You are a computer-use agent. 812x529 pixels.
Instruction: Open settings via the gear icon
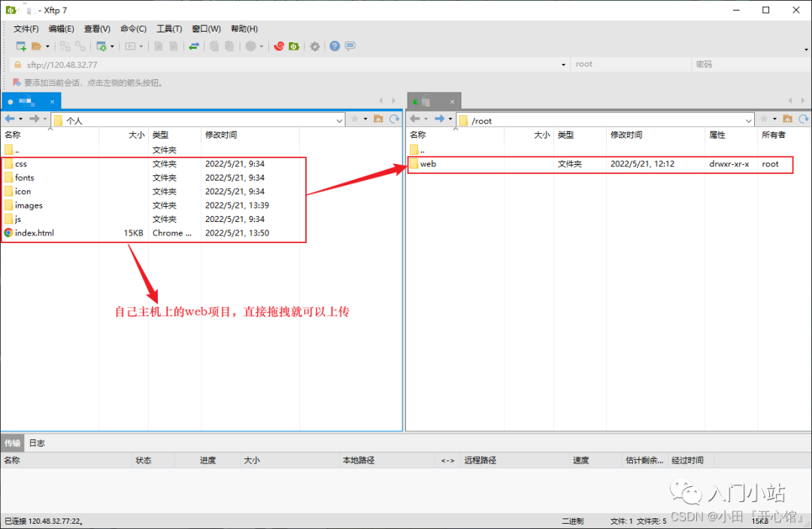coord(314,46)
